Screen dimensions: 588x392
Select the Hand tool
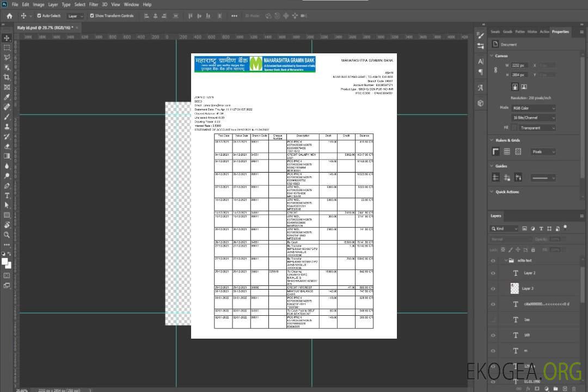point(7,225)
